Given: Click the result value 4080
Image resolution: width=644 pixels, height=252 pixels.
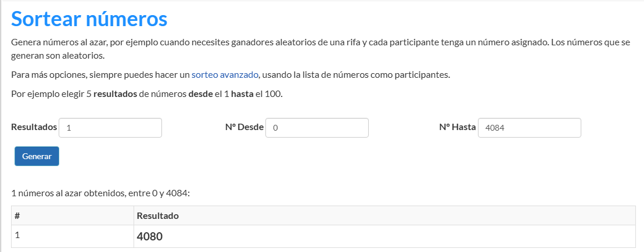Looking at the screenshot, I should tap(149, 237).
